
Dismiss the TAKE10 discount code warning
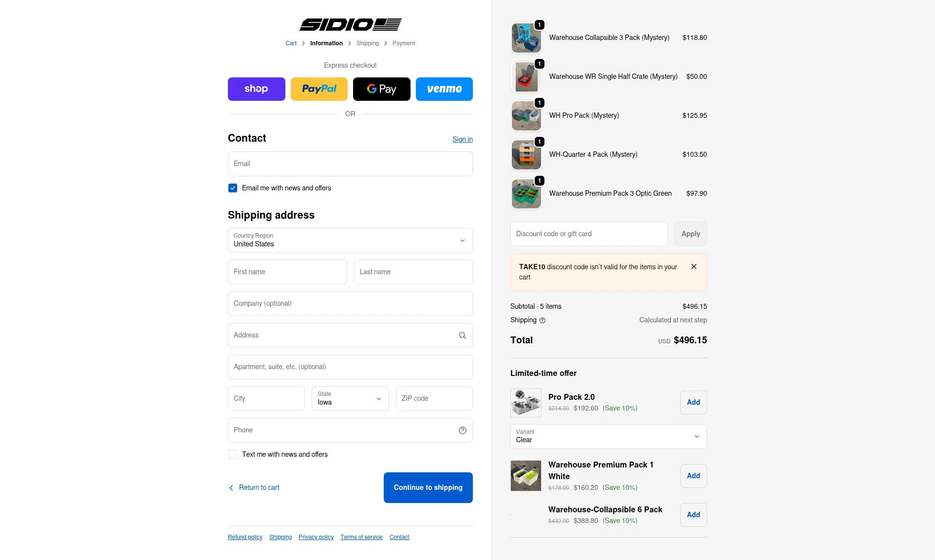(x=694, y=266)
